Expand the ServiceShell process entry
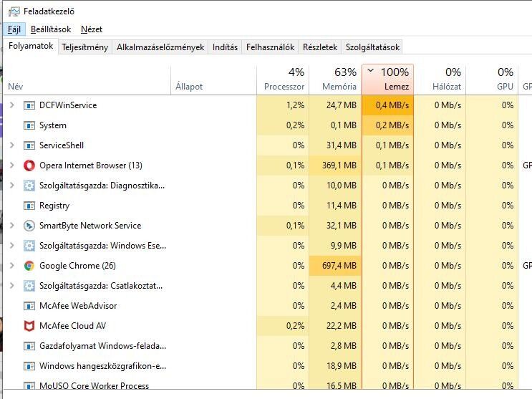 [x=11, y=145]
